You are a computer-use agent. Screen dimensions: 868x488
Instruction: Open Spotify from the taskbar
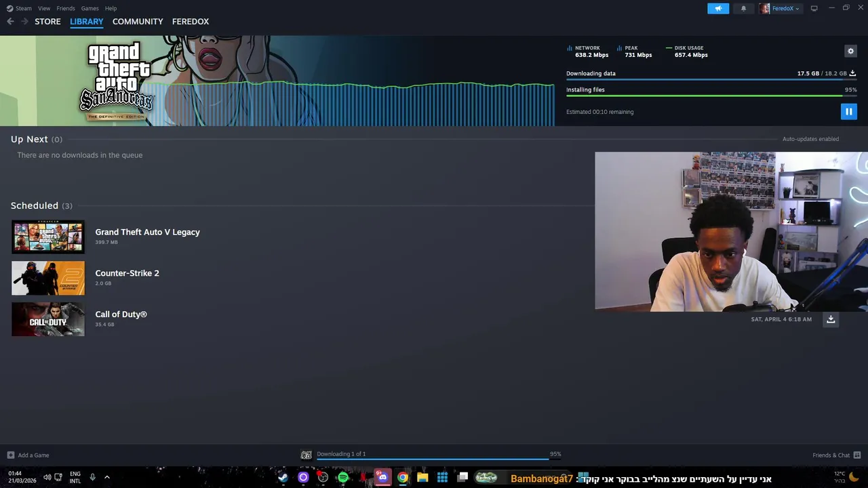[x=342, y=478]
